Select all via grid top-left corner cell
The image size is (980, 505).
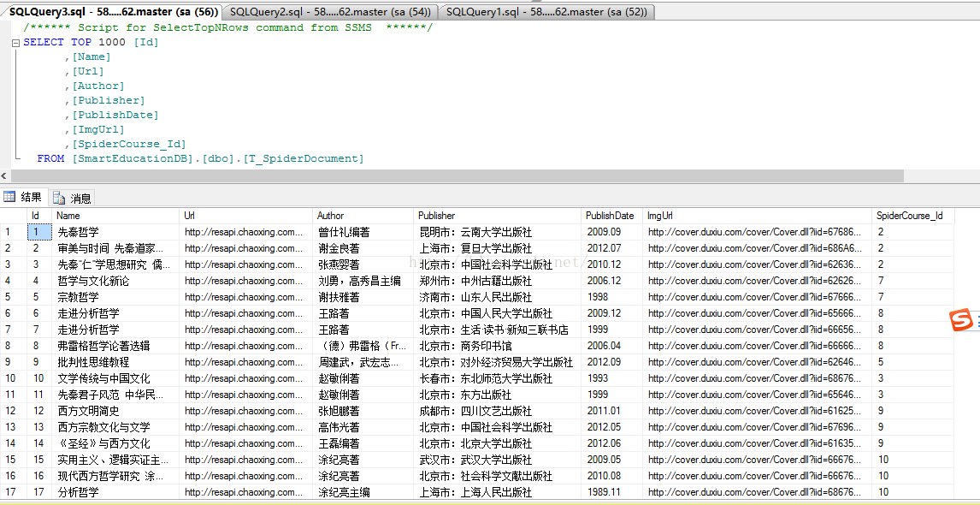13,215
